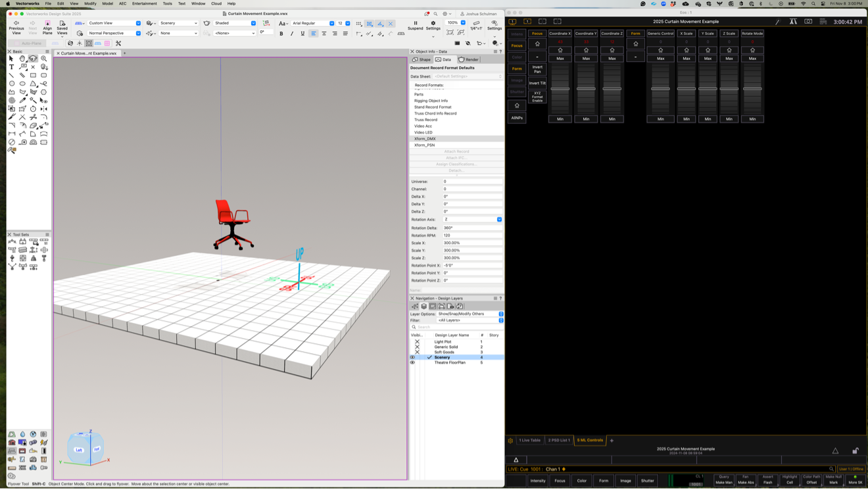Toggle the XYZ Format Enable button

coord(537,97)
